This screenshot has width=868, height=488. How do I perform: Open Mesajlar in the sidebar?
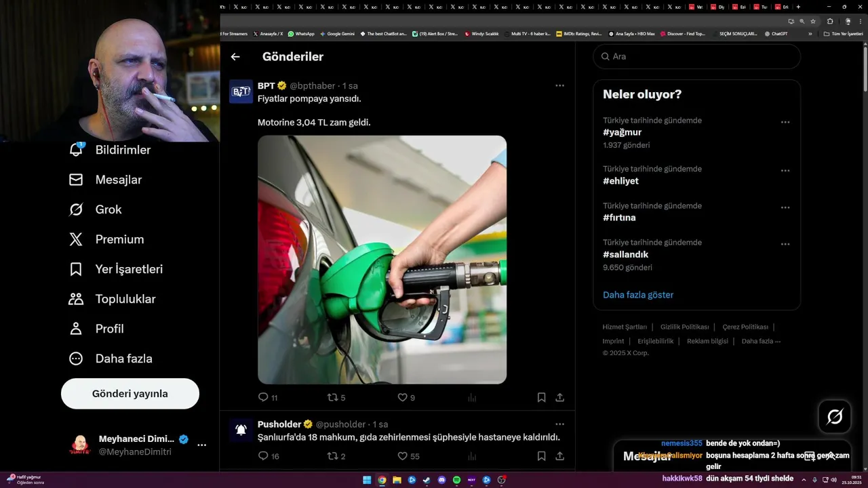[x=105, y=180]
